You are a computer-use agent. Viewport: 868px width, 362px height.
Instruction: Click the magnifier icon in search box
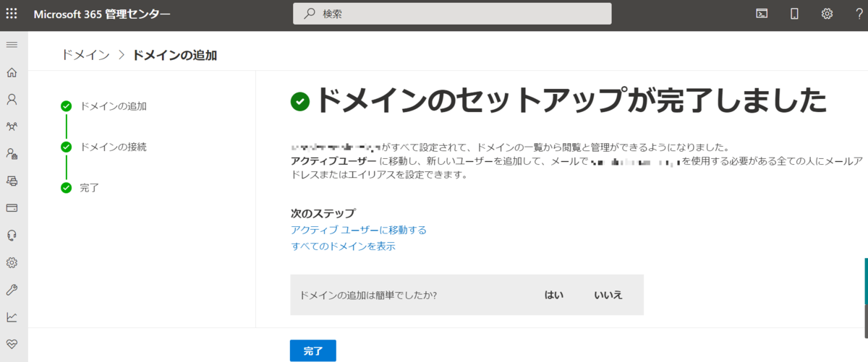[x=310, y=14]
